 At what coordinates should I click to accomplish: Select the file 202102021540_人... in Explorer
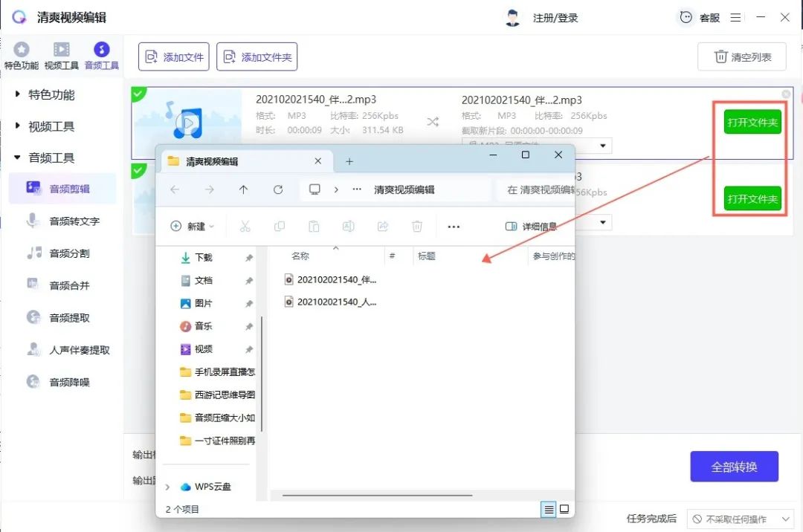pyautogui.click(x=331, y=302)
